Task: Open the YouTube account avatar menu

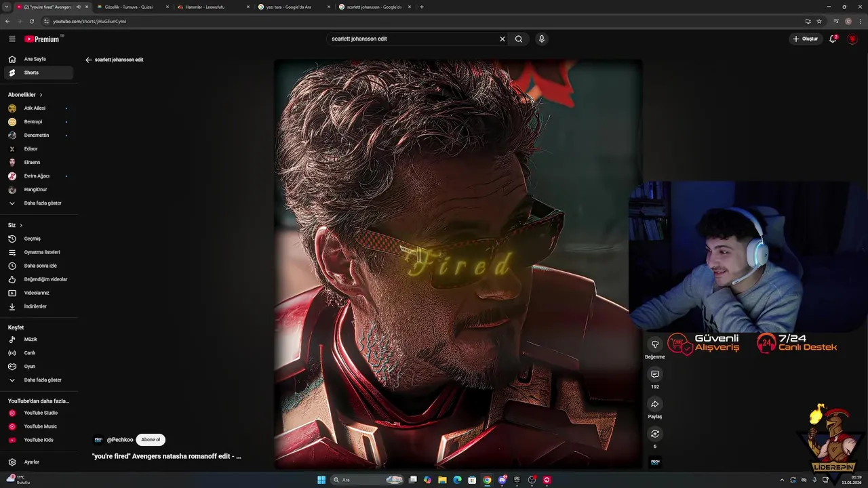Action: tap(852, 39)
